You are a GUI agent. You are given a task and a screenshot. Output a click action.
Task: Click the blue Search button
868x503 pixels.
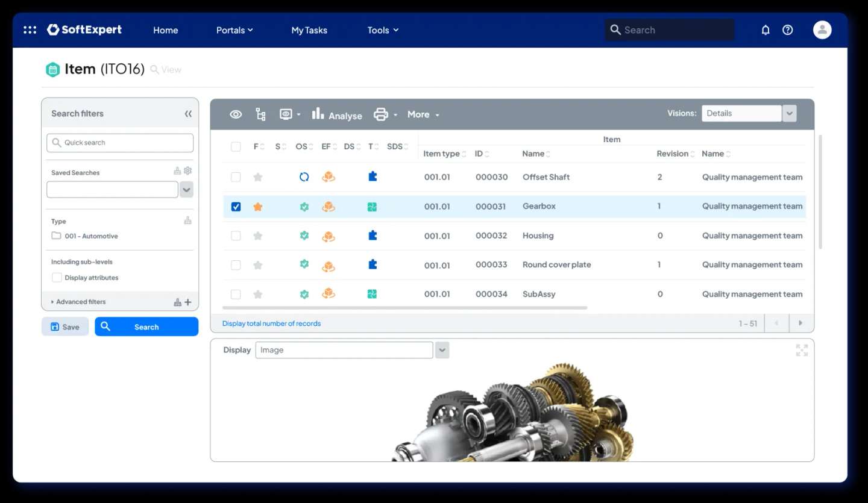pos(146,326)
